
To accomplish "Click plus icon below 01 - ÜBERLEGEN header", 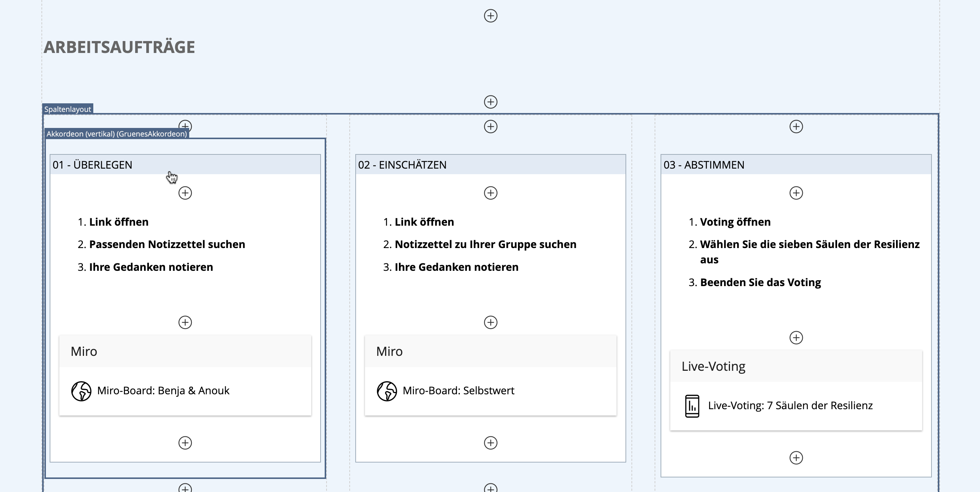I will click(185, 193).
